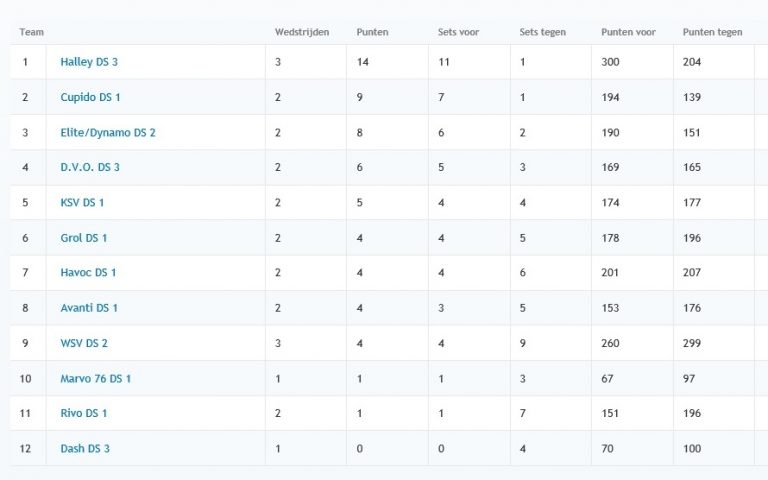Click the Punten voor column header
Screen dimensions: 768x480
[x=628, y=32]
